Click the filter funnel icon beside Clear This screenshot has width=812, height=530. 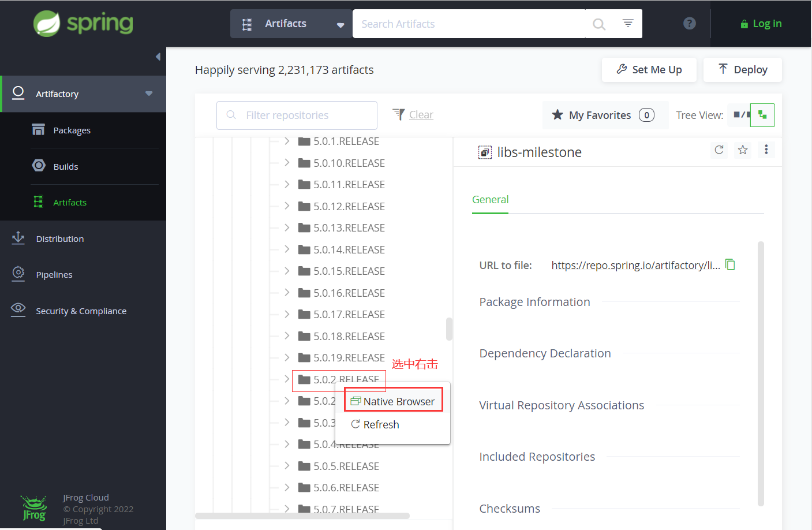tap(399, 114)
